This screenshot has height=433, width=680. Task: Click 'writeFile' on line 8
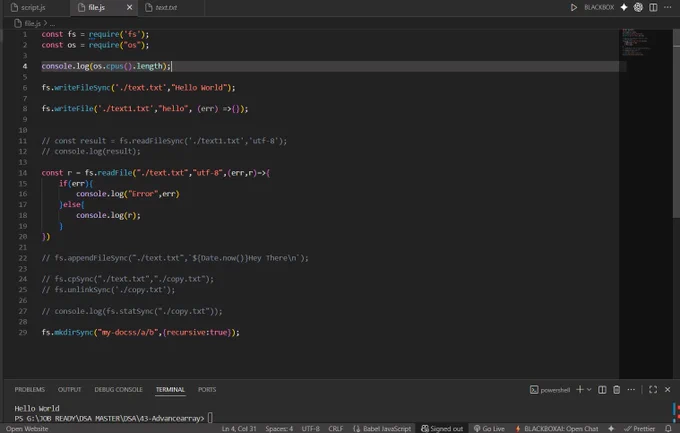coord(74,108)
